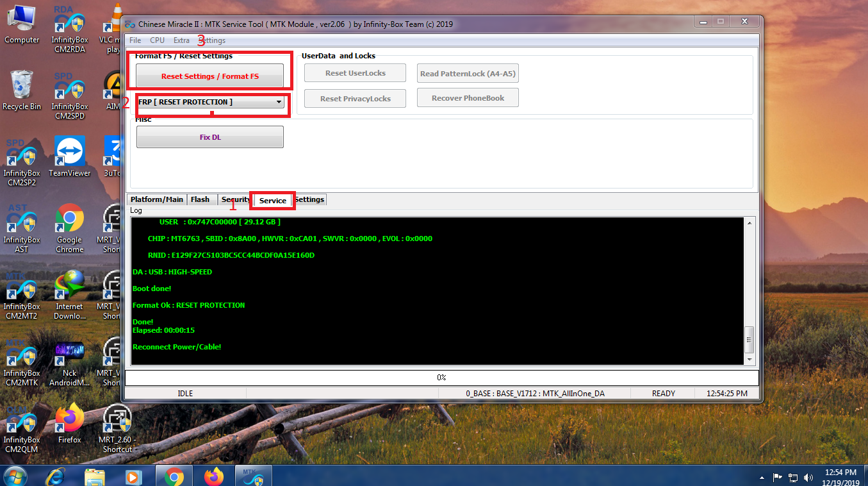The width and height of the screenshot is (868, 486).
Task: Open Windows Explorer from the taskbar
Action: [95, 476]
